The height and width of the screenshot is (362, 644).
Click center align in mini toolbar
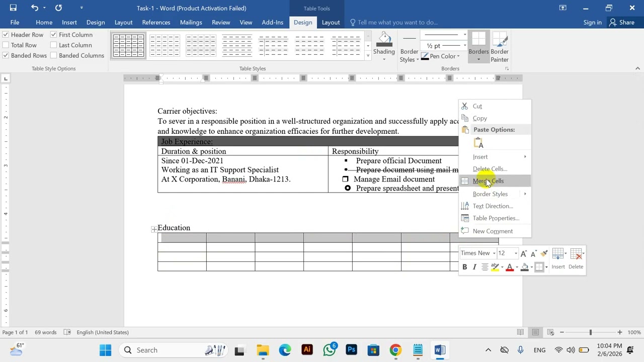[x=485, y=267]
